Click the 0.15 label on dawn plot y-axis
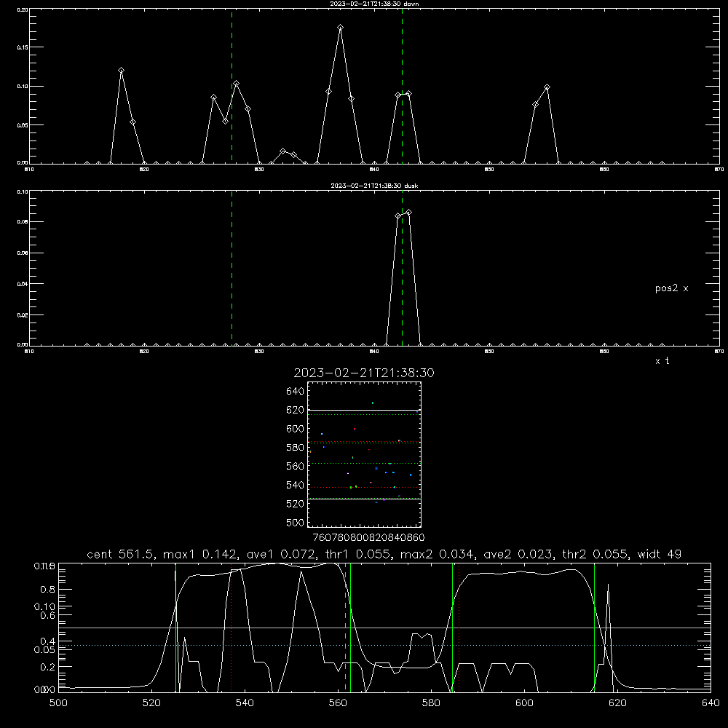 pos(23,47)
